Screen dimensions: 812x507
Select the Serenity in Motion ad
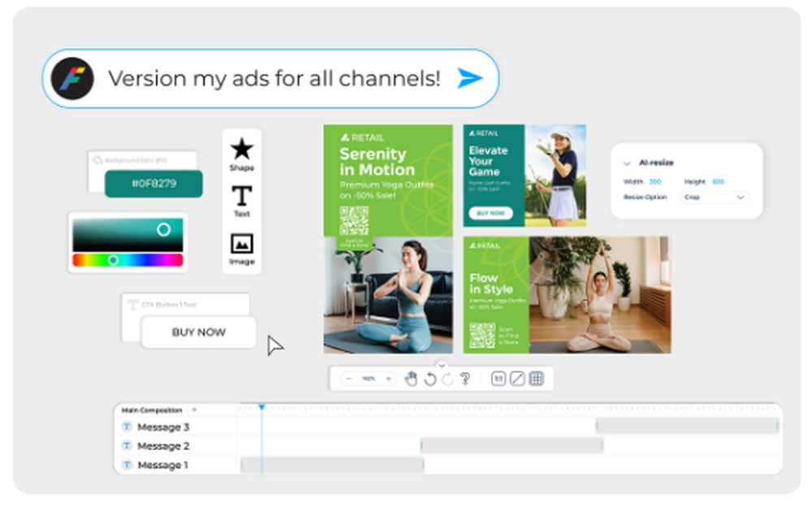click(388, 239)
